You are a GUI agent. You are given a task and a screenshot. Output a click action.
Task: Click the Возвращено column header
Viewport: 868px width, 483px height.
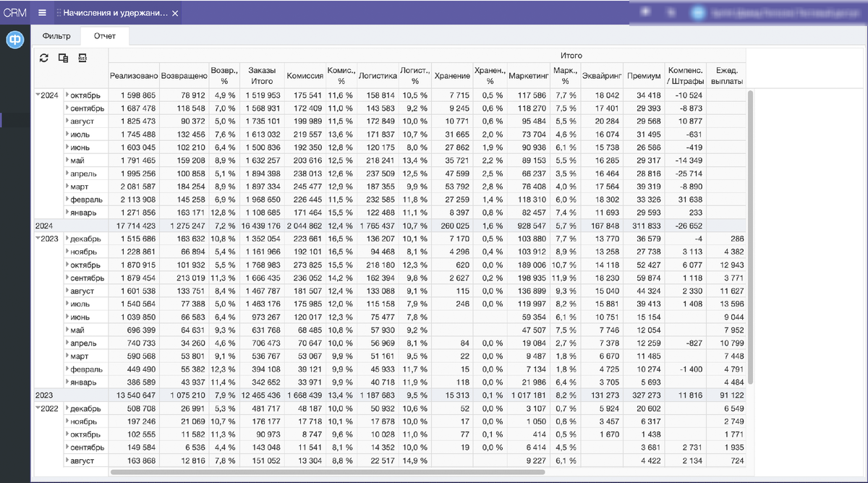(184, 75)
